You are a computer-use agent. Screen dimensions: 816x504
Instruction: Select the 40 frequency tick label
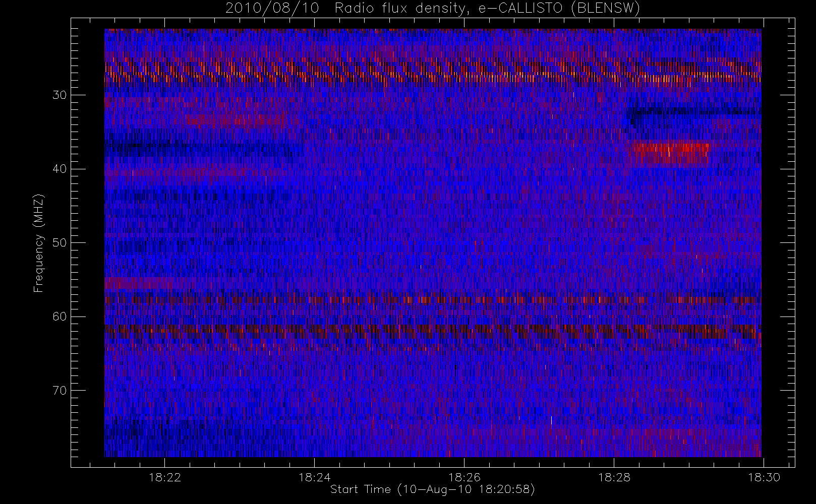tap(60, 169)
